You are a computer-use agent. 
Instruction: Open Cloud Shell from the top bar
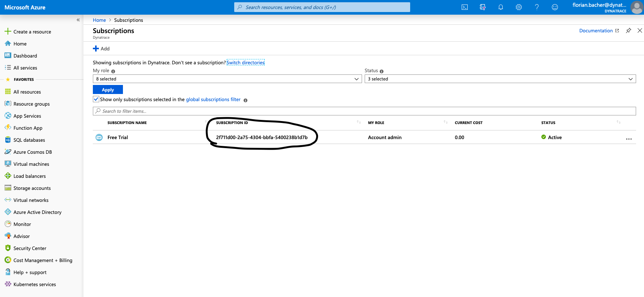tap(465, 7)
